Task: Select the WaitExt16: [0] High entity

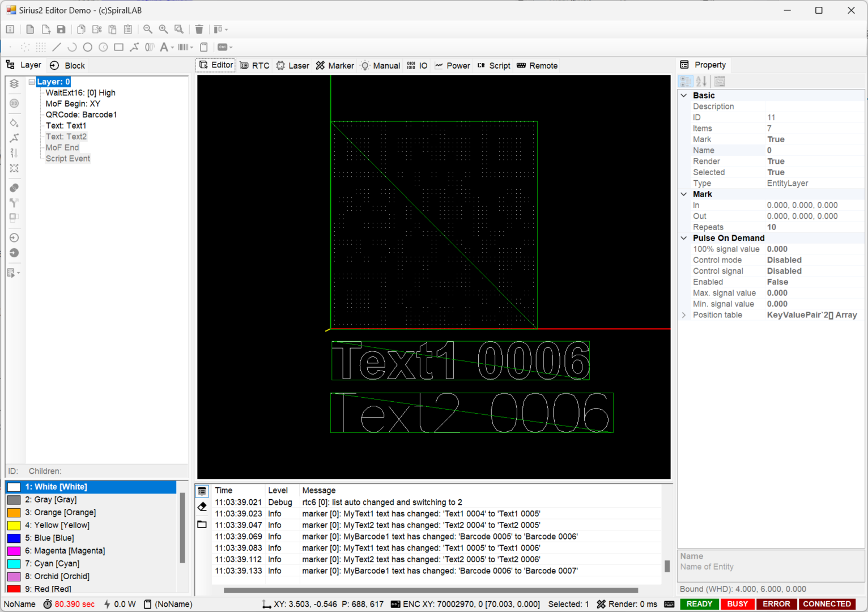Action: 80,92
